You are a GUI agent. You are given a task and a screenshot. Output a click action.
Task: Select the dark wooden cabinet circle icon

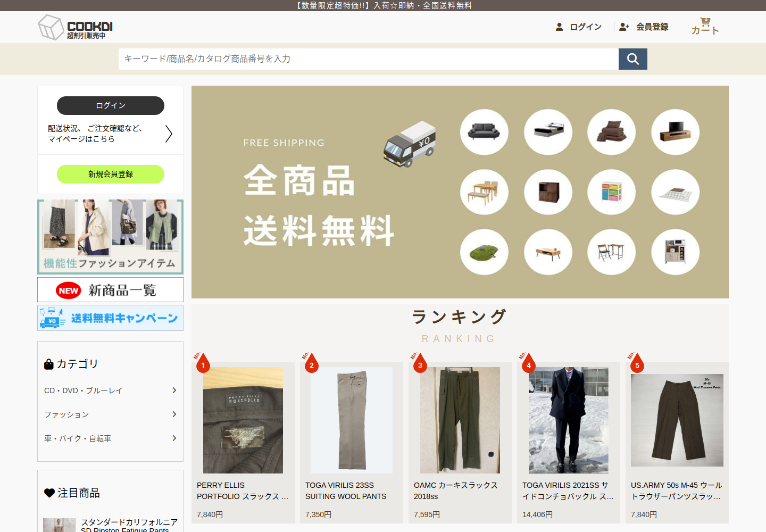pyautogui.click(x=548, y=192)
